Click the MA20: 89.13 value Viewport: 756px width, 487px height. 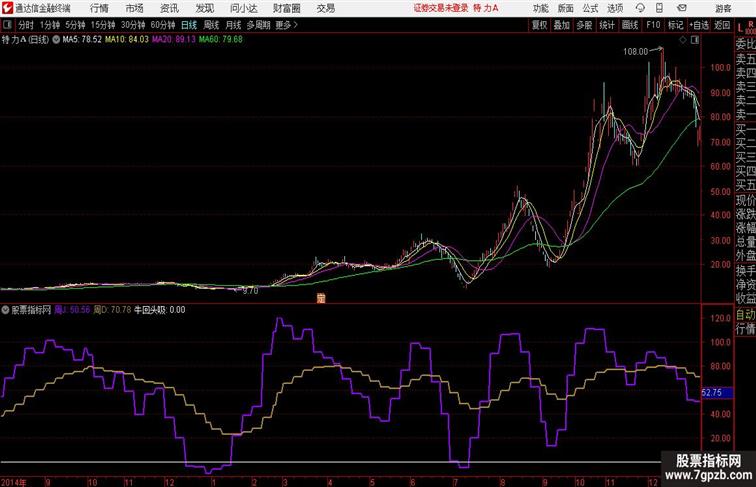[174, 40]
